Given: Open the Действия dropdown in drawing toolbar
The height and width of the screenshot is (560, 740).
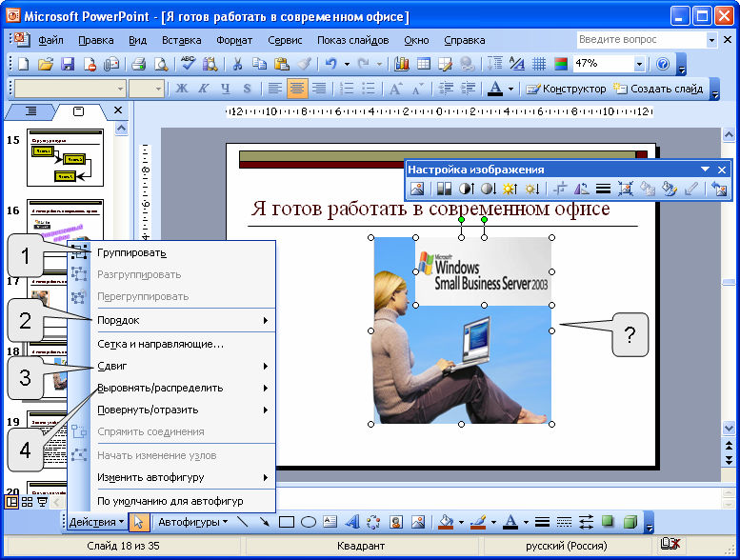Looking at the screenshot, I should point(96,522).
